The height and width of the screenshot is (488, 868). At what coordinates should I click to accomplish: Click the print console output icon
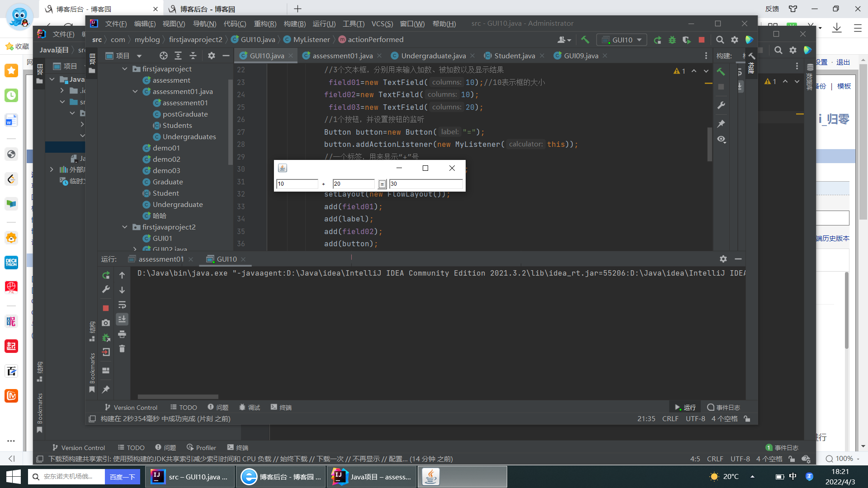(x=122, y=334)
